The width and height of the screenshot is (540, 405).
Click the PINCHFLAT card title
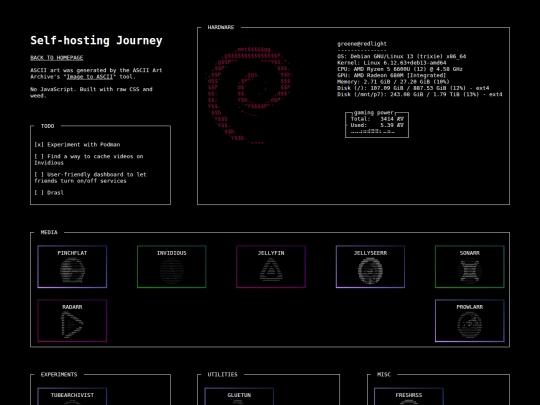(72, 253)
